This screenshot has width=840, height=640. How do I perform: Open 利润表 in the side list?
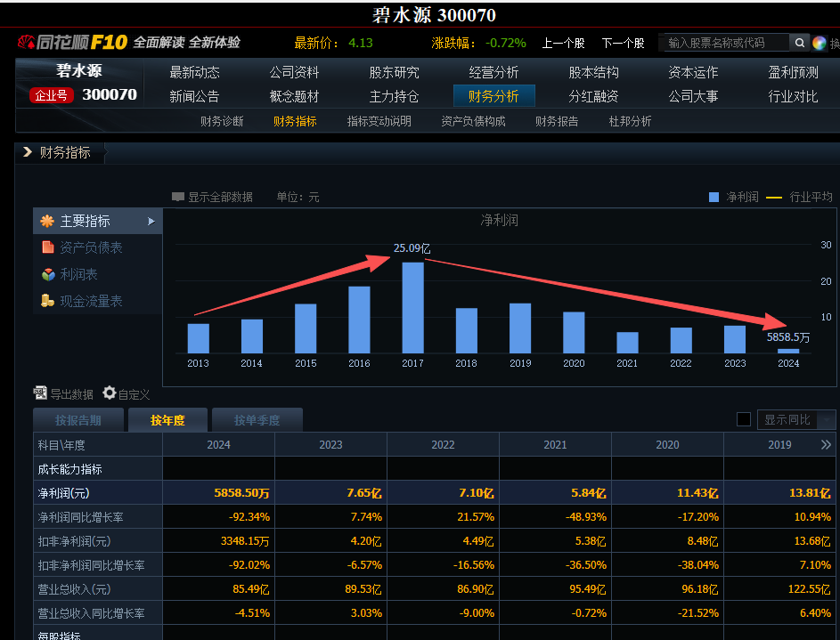78,274
